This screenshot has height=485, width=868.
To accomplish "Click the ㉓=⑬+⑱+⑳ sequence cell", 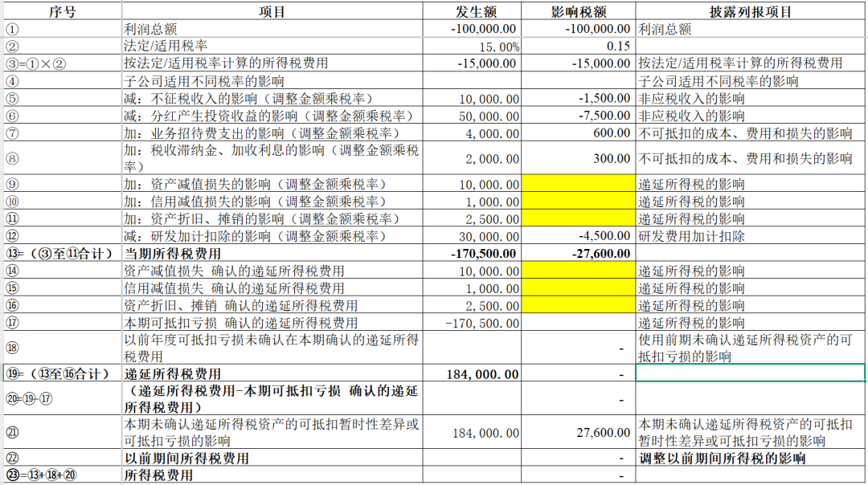I will coord(63,475).
